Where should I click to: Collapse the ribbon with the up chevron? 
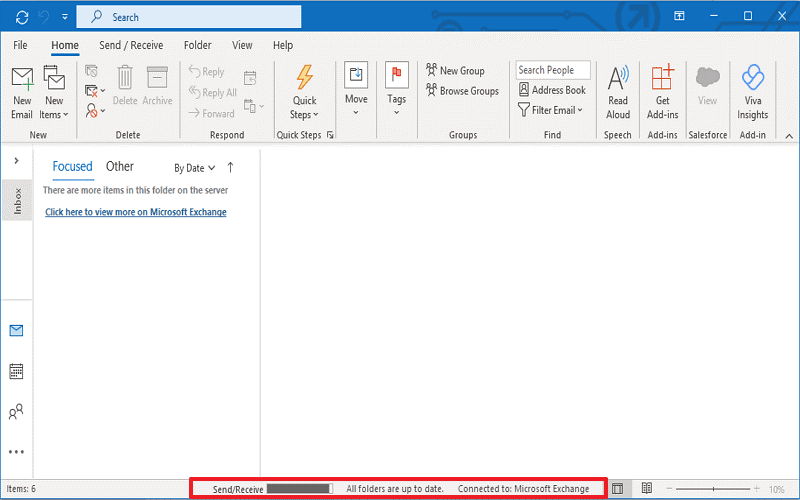789,136
